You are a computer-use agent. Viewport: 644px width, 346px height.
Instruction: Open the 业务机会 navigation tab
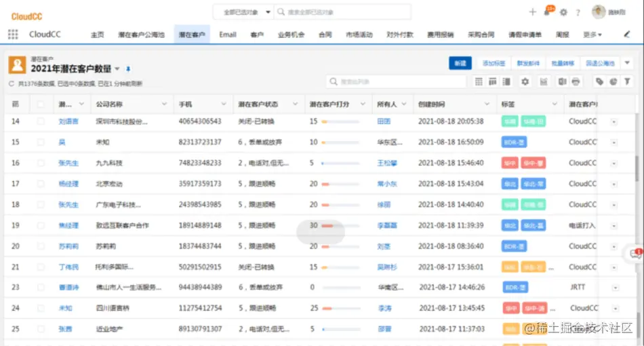pyautogui.click(x=291, y=35)
